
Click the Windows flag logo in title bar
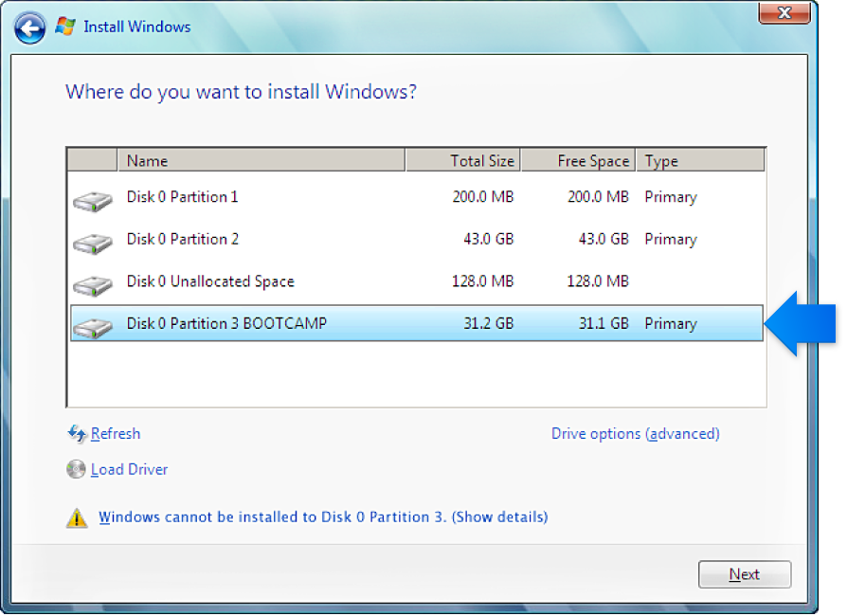[65, 27]
